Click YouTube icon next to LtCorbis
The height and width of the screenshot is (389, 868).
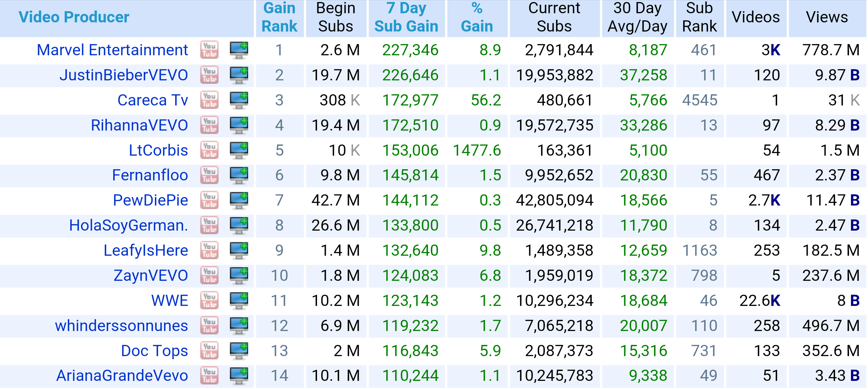coord(209,150)
